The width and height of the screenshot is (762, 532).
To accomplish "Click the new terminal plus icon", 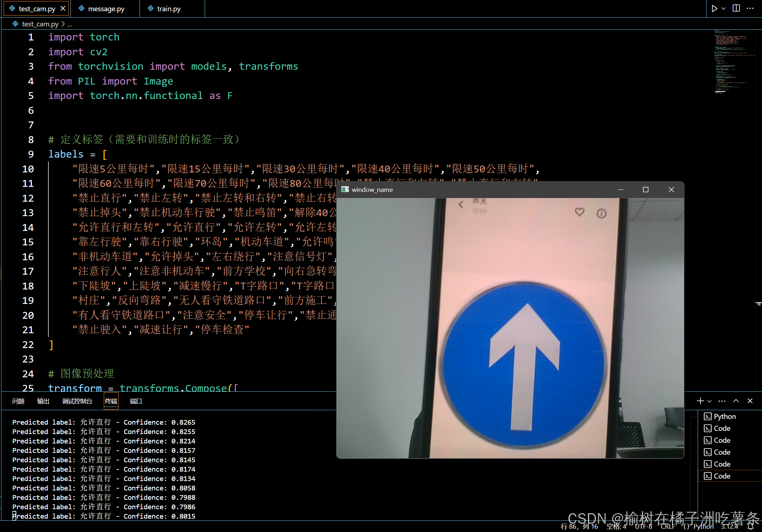I will [x=700, y=401].
